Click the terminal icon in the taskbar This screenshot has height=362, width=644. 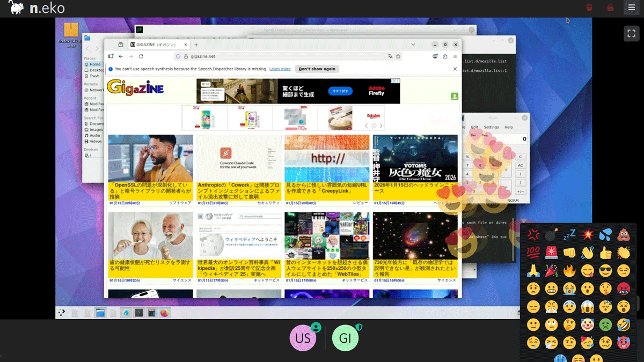(139, 313)
